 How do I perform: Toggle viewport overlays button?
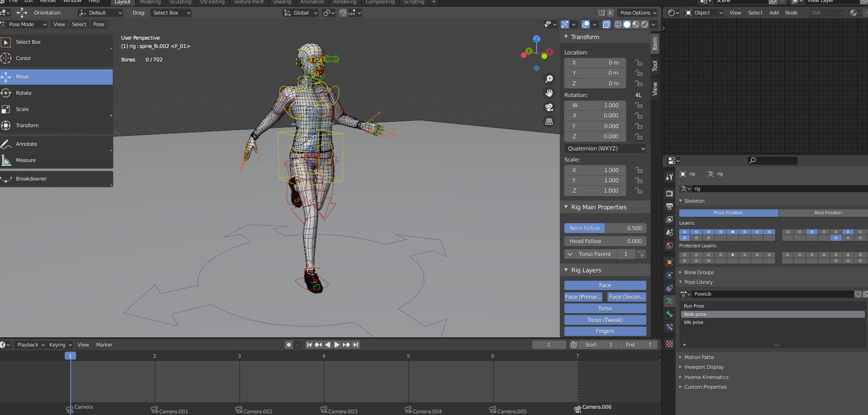click(585, 24)
